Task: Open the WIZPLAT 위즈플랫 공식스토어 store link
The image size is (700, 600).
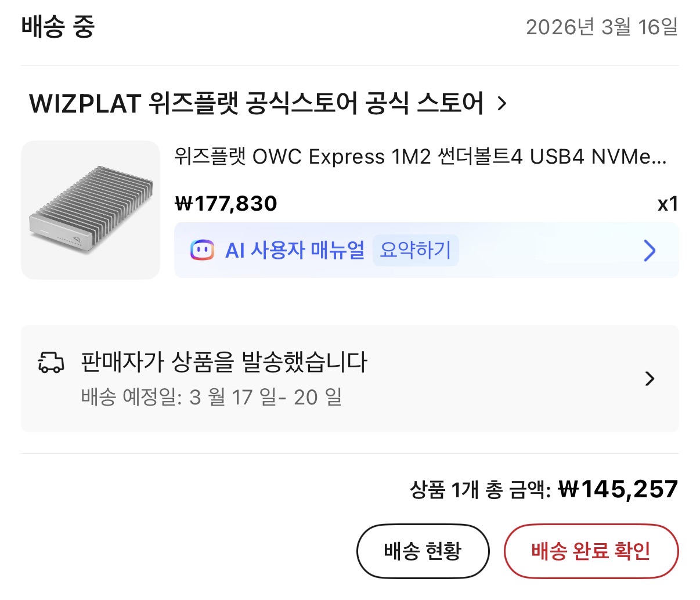Action: click(256, 104)
